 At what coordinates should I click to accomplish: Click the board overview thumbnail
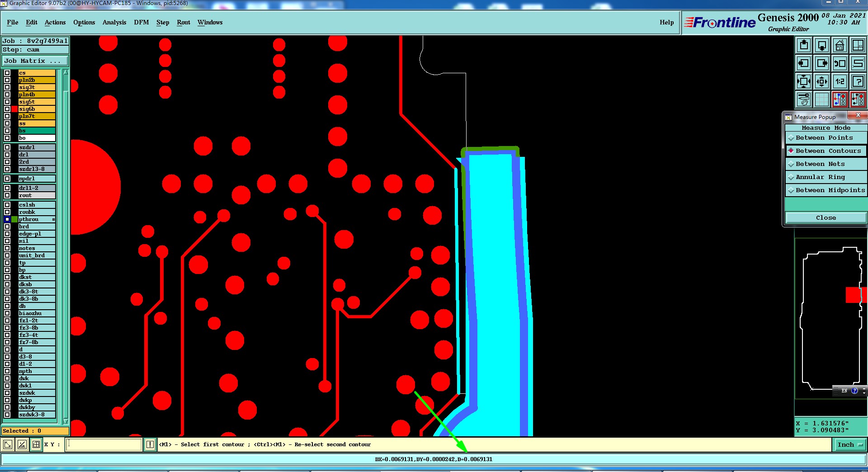(830, 319)
